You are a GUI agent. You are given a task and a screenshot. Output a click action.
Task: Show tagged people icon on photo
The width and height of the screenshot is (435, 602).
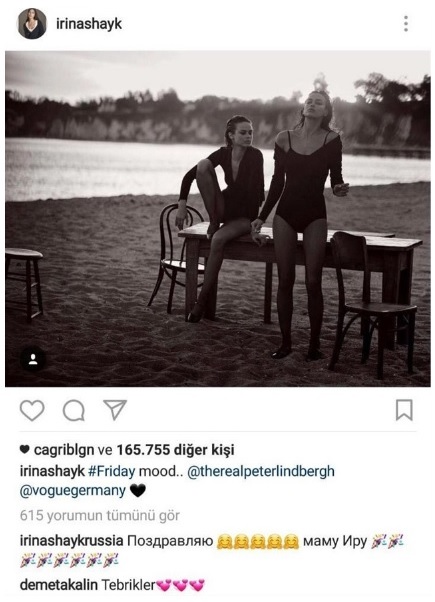click(33, 359)
